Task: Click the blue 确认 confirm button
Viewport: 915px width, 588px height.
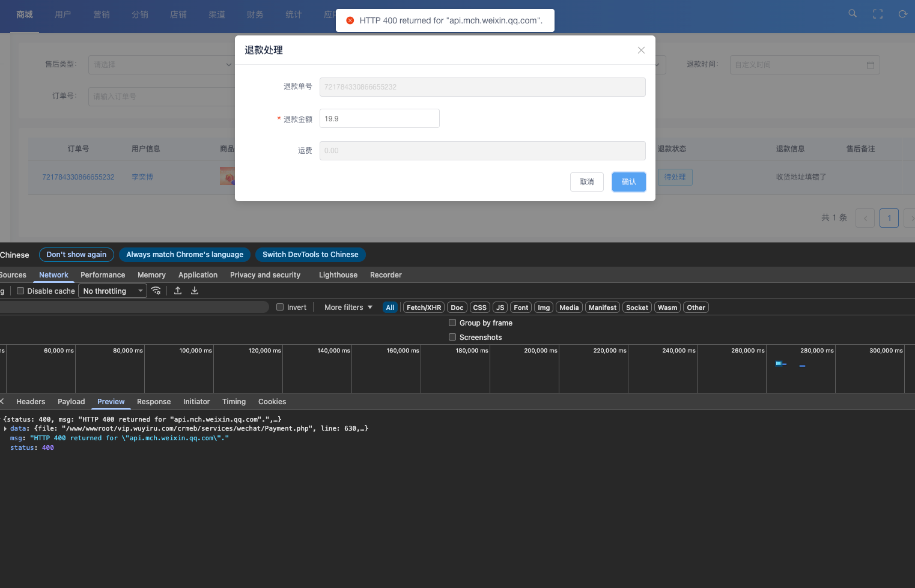Action: [628, 182]
